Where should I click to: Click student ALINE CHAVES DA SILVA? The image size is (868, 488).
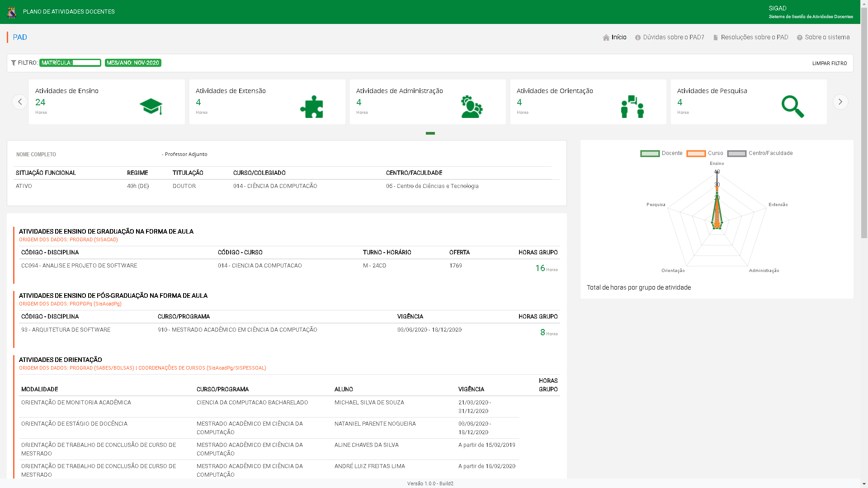coord(367,445)
